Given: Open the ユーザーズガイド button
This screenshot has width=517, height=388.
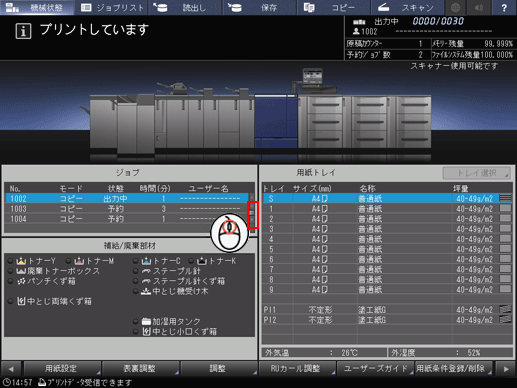Looking at the screenshot, I should (375, 368).
